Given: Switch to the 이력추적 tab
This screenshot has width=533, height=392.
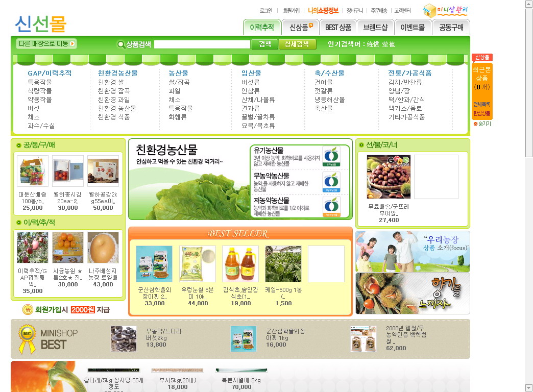Looking at the screenshot, I should click(262, 27).
